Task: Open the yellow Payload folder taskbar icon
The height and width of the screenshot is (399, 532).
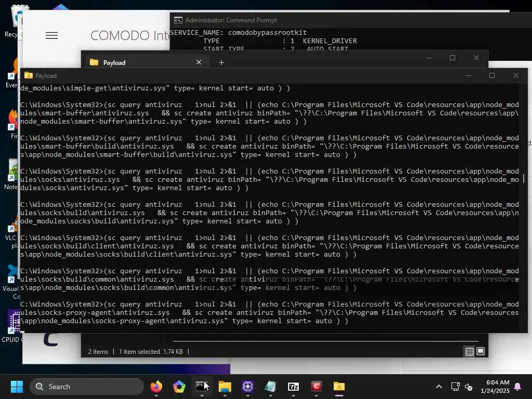Action: (x=339, y=387)
